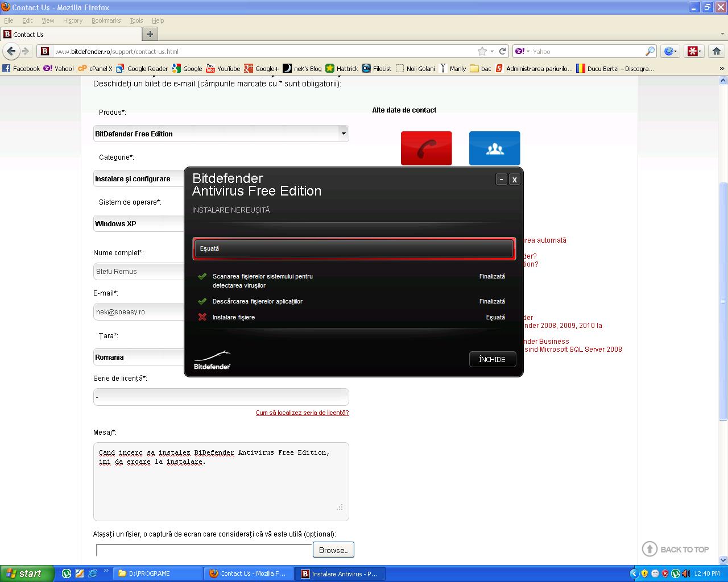Click the red shield tray icon
Image resolution: width=728 pixels, height=582 pixels.
tap(665, 573)
